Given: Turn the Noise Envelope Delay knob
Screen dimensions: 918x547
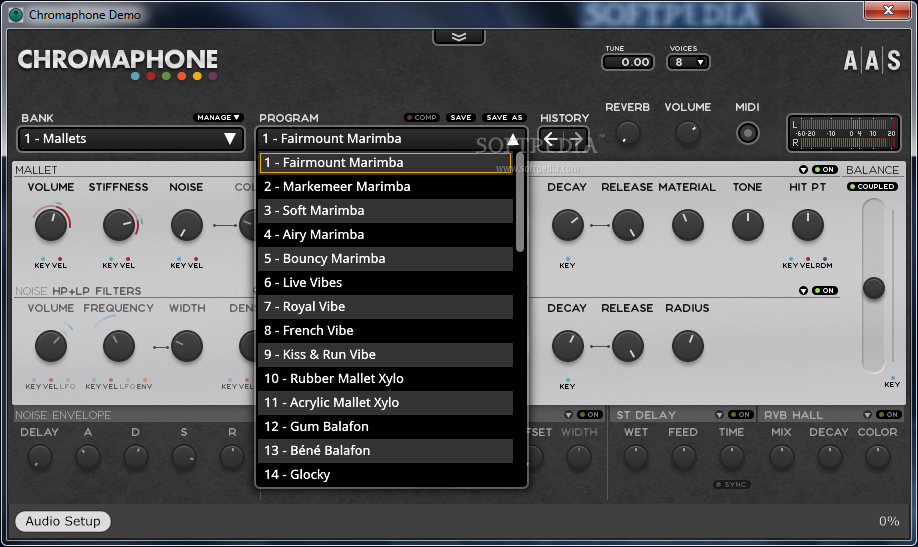Looking at the screenshot, I should click(x=40, y=457).
